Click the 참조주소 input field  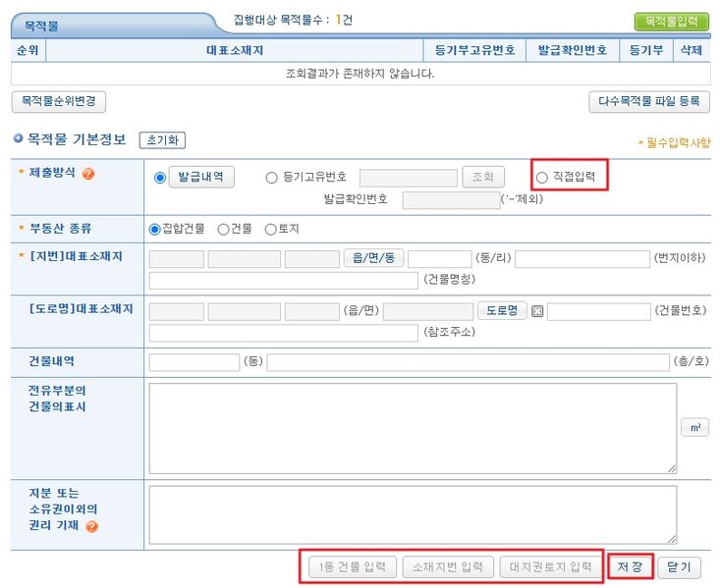pyautogui.click(x=283, y=333)
